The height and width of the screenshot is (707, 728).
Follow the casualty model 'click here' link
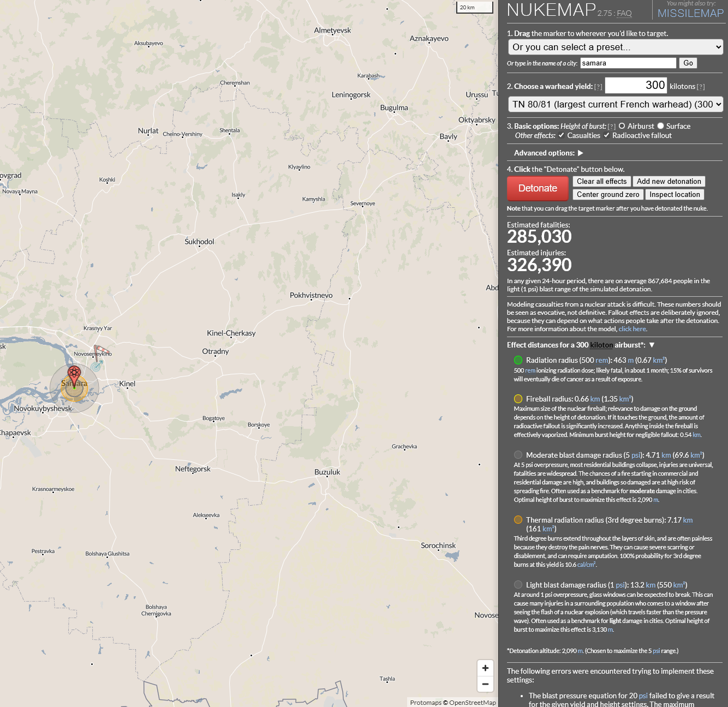click(x=632, y=329)
